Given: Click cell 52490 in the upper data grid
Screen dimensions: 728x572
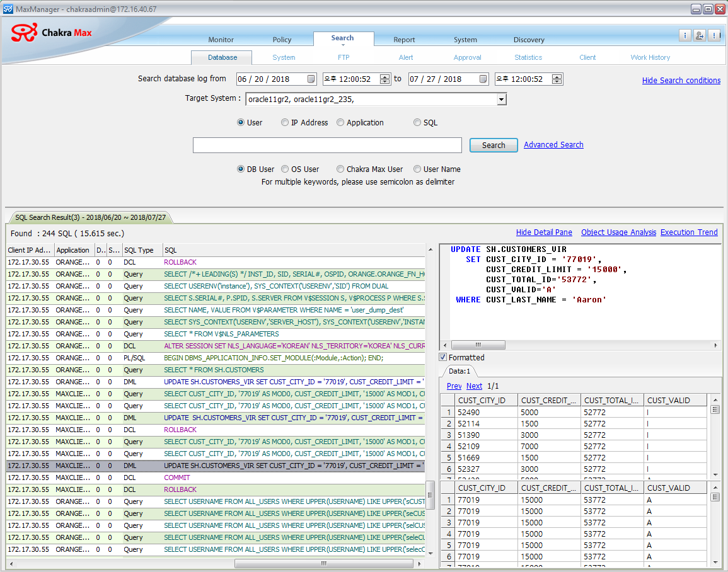Looking at the screenshot, I should click(486, 413).
